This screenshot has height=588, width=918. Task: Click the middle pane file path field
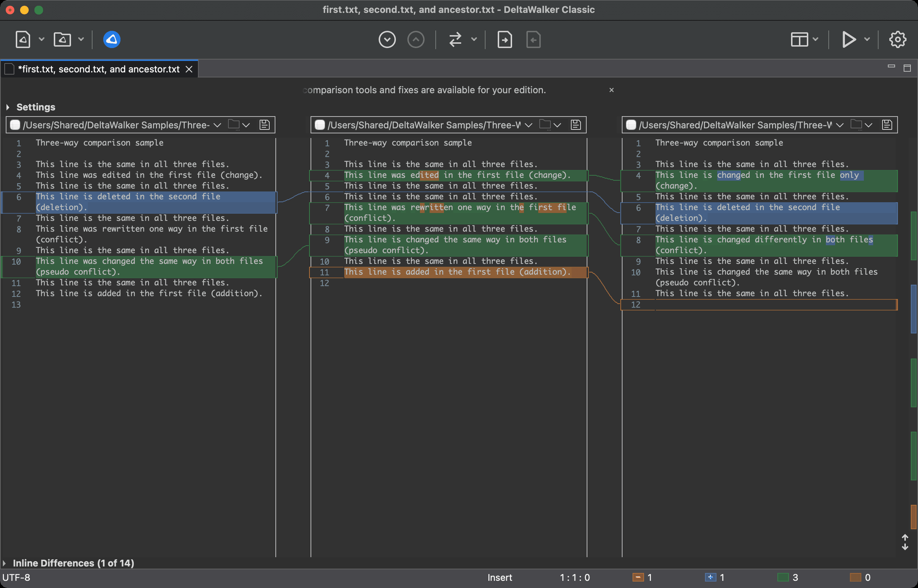[424, 125]
